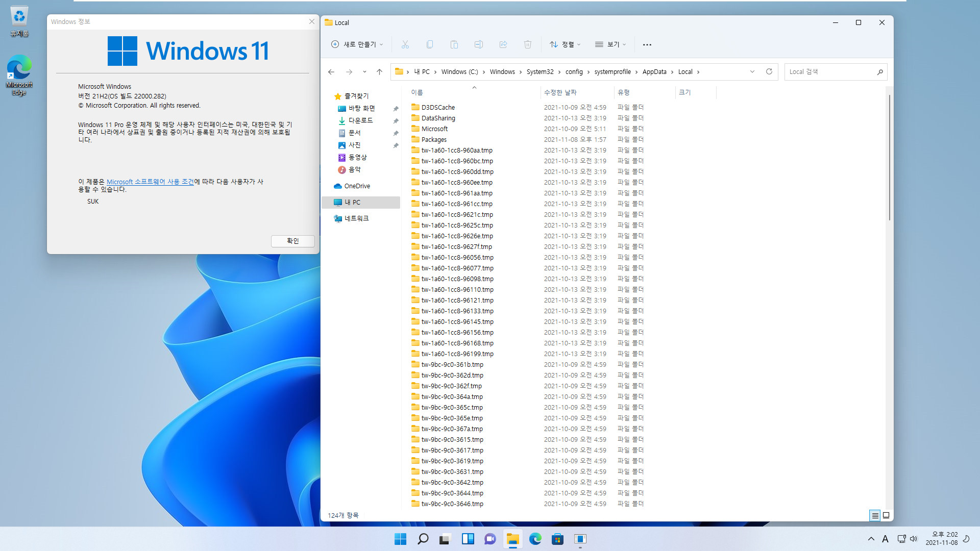Click the file list vertical scrollbar
This screenshot has height=551, width=980.
click(890, 157)
